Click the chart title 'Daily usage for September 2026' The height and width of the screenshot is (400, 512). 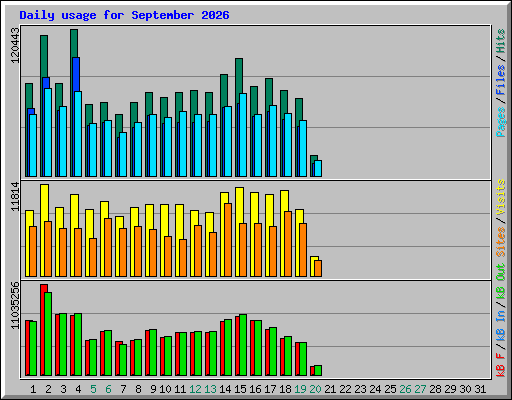[x=124, y=15]
